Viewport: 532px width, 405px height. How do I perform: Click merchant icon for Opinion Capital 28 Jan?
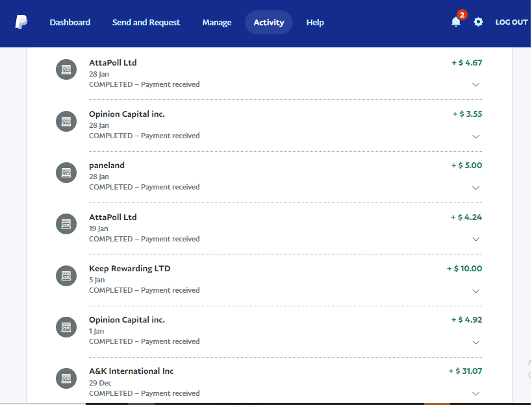[x=66, y=121]
